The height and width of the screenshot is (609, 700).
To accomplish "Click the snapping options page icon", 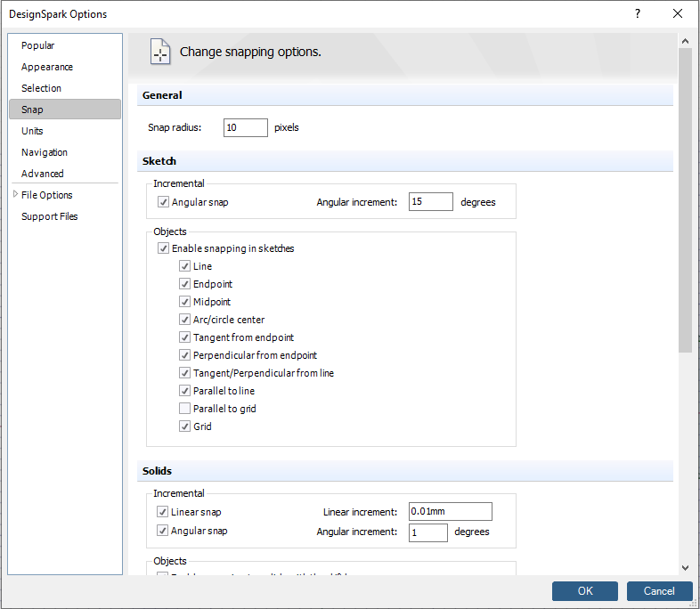I will click(159, 52).
